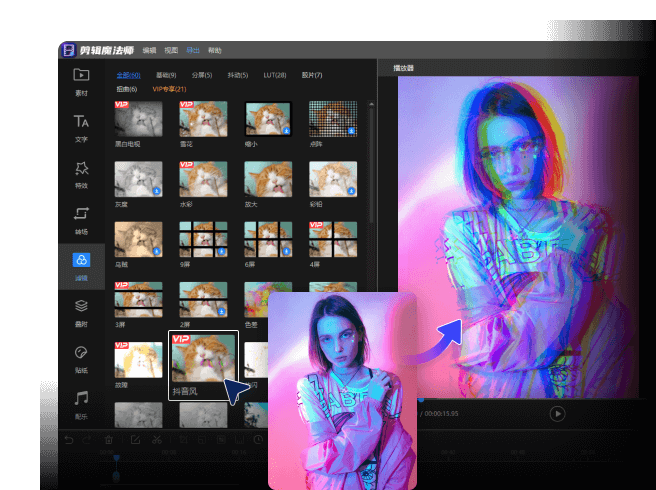Open the 转场 transitions panel
This screenshot has width=656, height=490.
click(81, 218)
